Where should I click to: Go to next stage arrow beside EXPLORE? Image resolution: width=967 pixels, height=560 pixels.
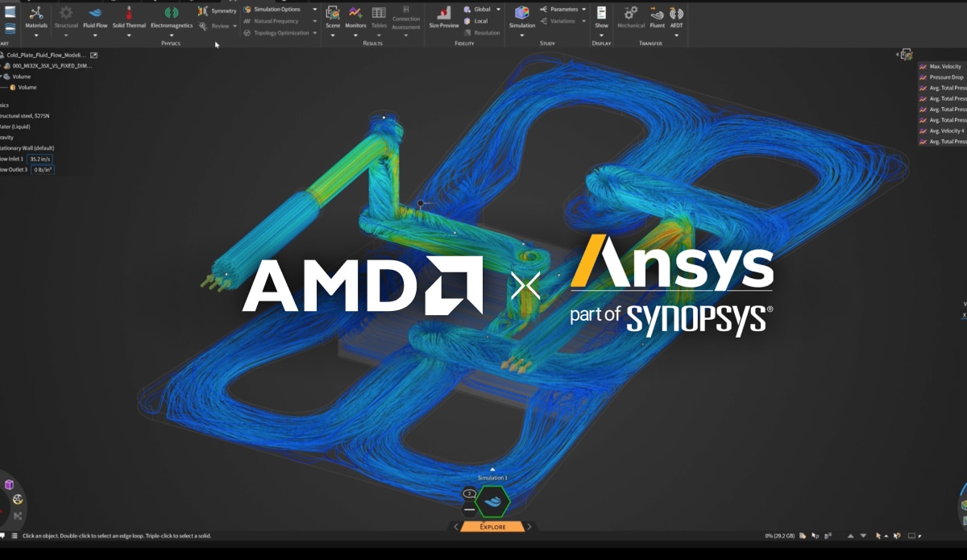(x=529, y=527)
